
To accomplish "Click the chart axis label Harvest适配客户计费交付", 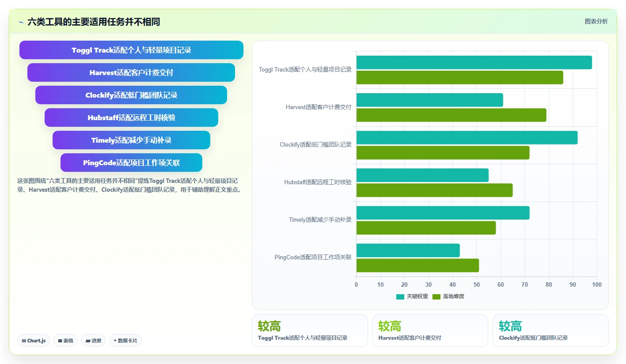I will [319, 107].
